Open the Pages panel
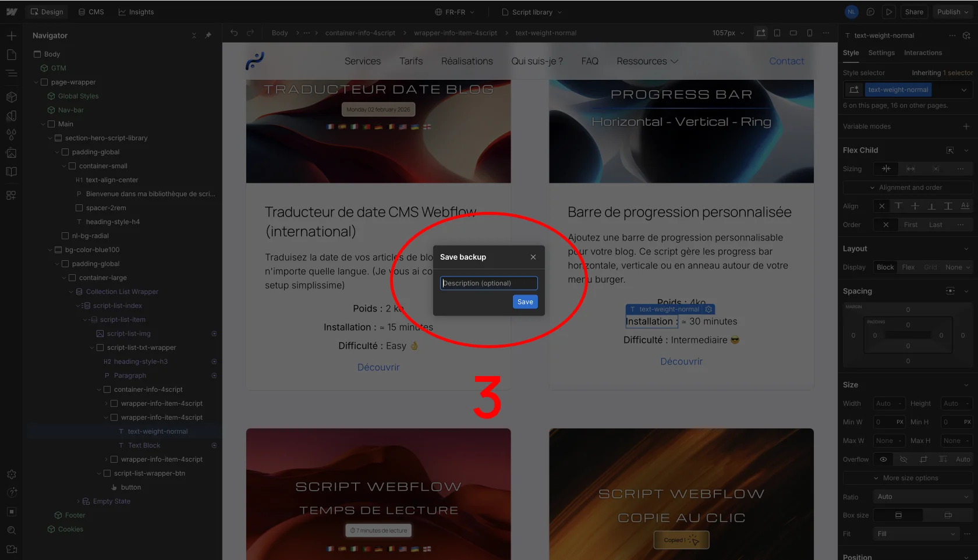Image resolution: width=978 pixels, height=560 pixels. (11, 54)
